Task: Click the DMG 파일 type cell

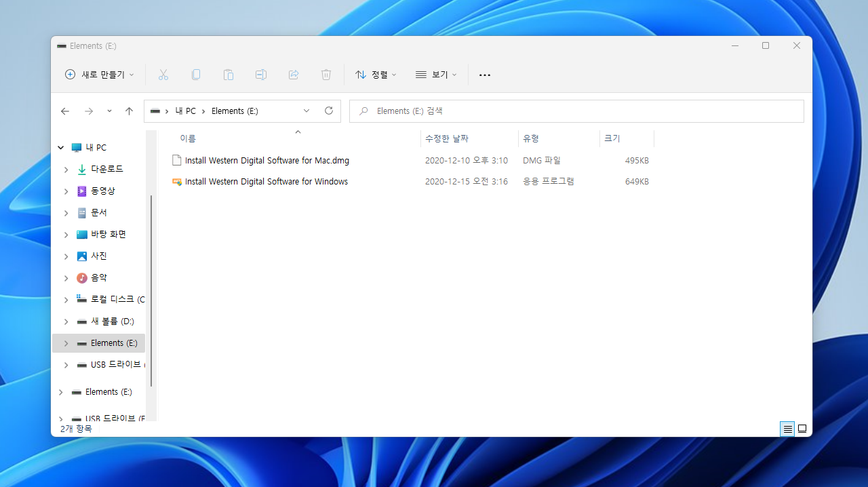Action: point(542,161)
